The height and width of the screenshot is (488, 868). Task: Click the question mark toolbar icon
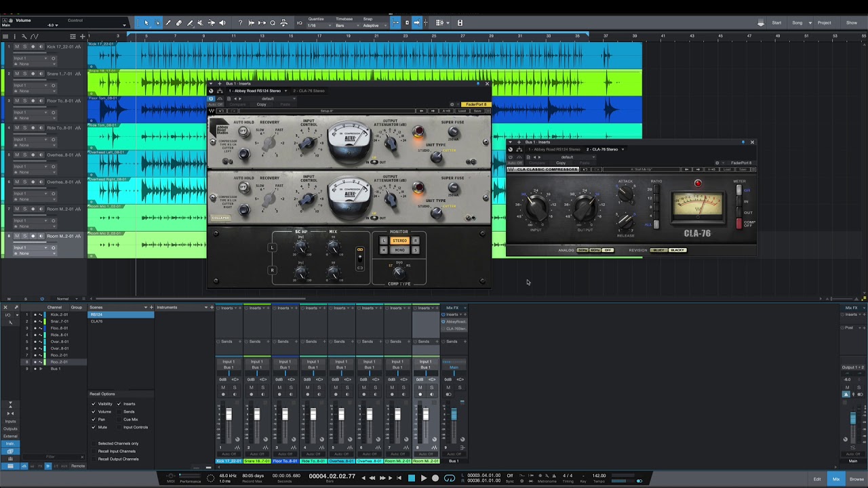(240, 23)
